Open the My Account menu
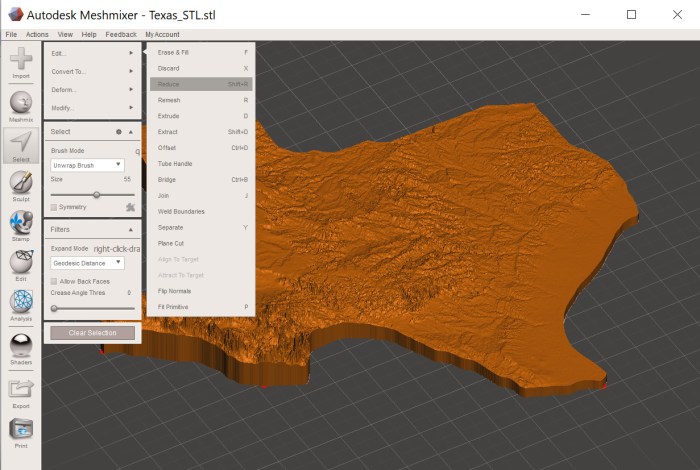Image resolution: width=700 pixels, height=470 pixels. pos(162,34)
